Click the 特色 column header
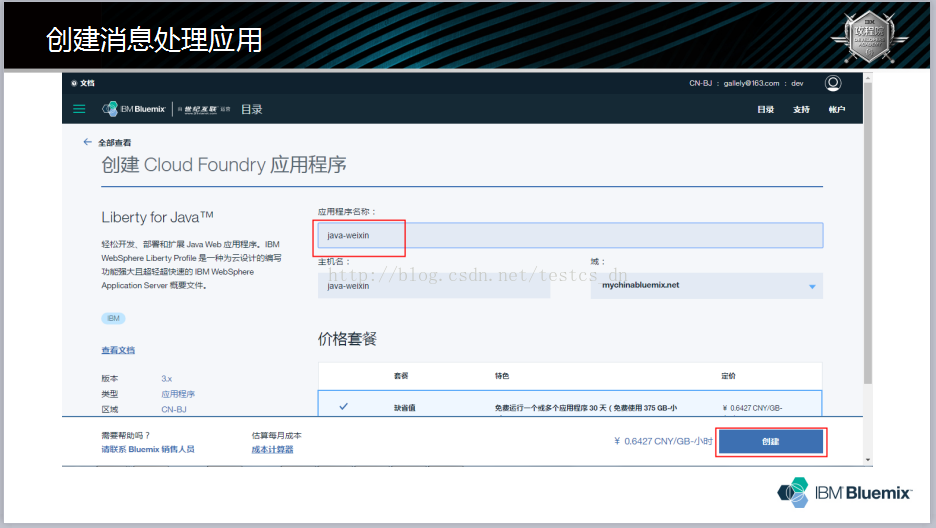 [502, 376]
